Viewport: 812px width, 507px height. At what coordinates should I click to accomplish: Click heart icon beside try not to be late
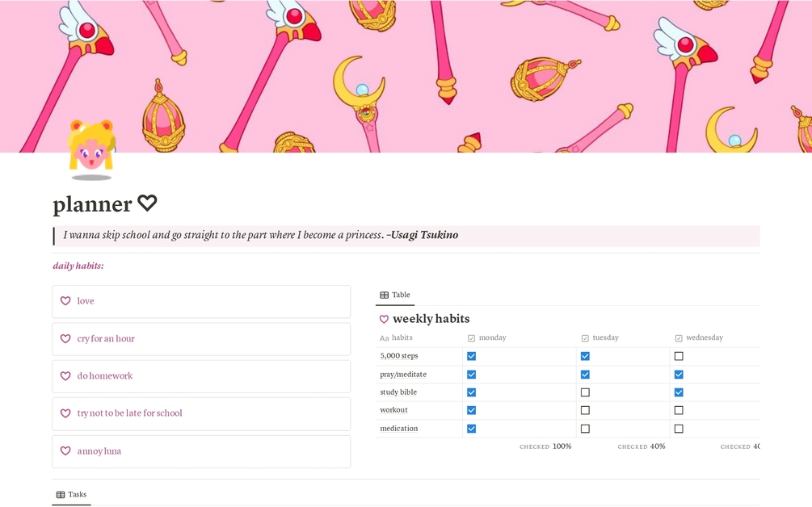[65, 413]
